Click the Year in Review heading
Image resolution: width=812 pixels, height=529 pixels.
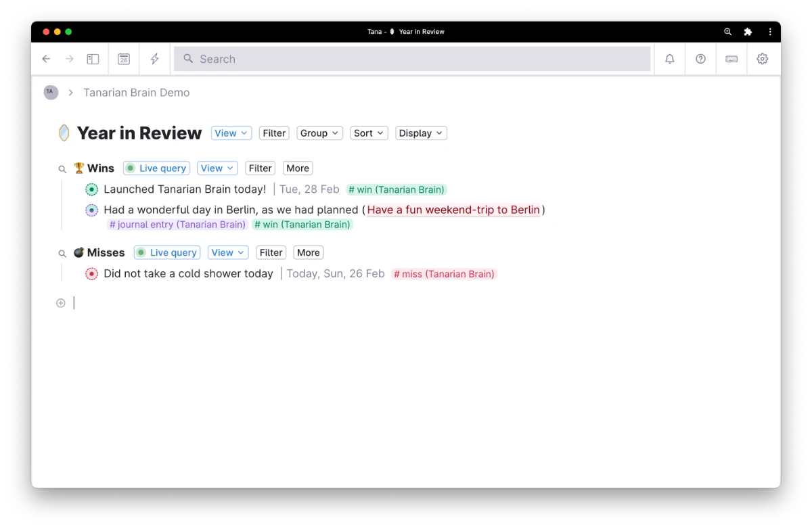pyautogui.click(x=139, y=133)
